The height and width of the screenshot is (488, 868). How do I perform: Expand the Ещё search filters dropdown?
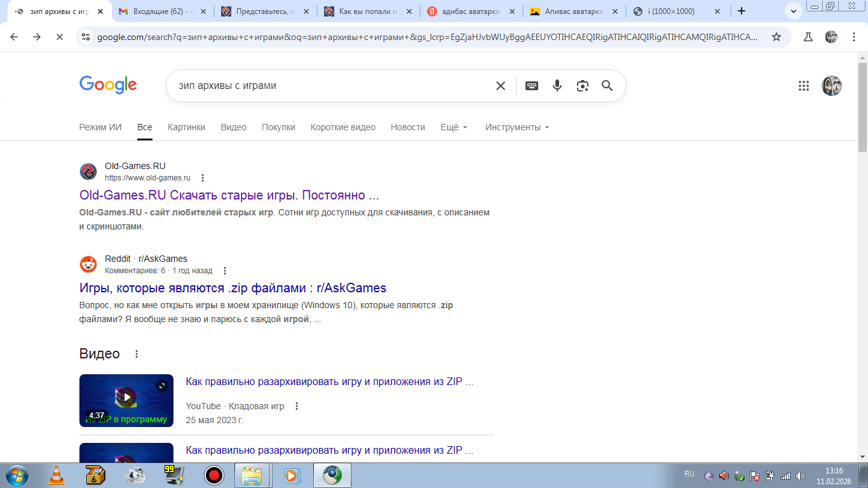(454, 127)
